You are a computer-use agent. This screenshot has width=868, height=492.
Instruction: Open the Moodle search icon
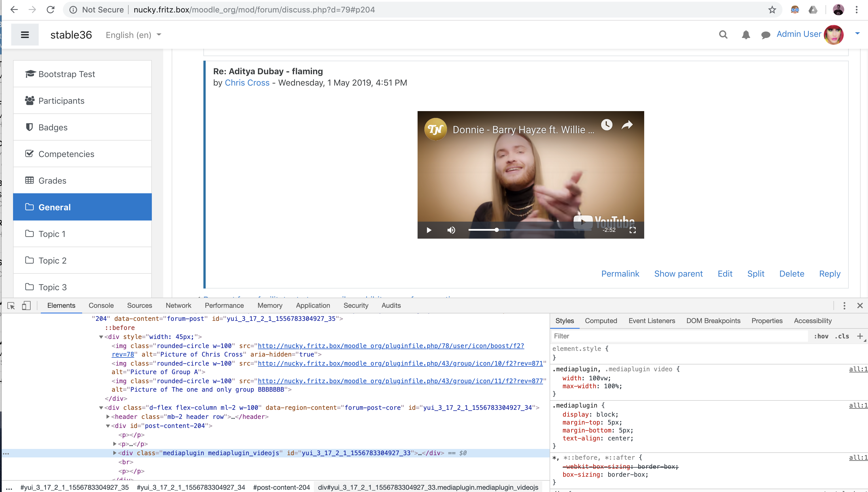point(723,35)
